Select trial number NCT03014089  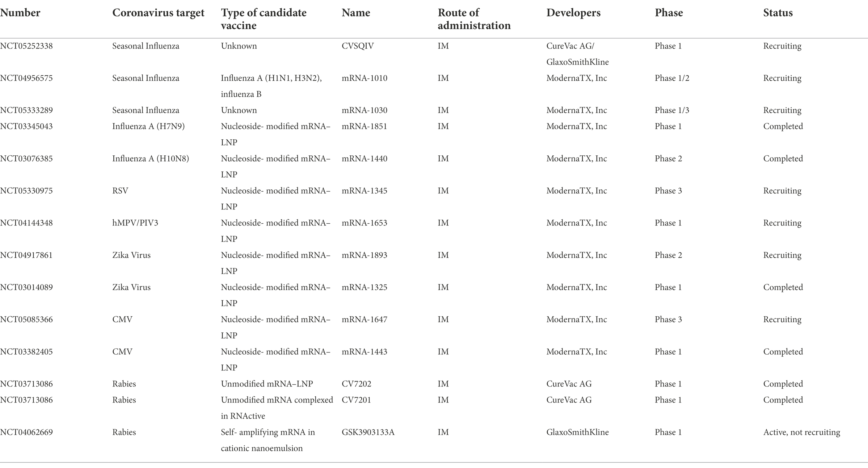click(26, 287)
